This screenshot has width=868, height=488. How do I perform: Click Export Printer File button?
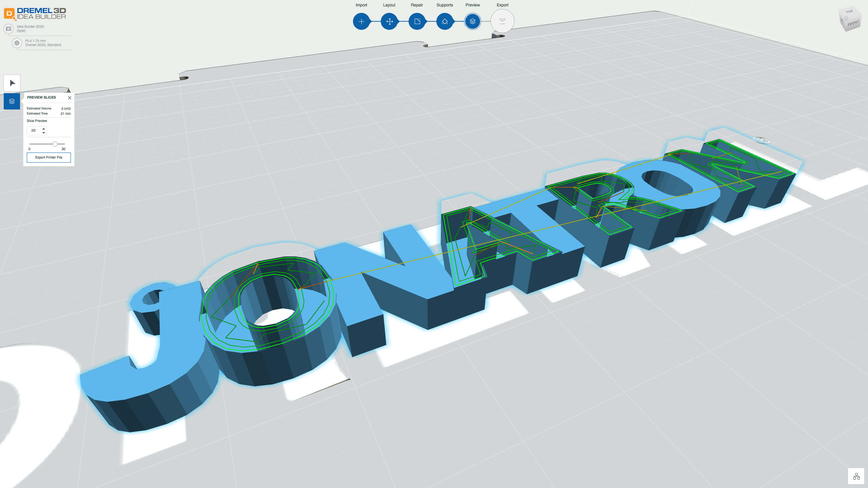[49, 158]
